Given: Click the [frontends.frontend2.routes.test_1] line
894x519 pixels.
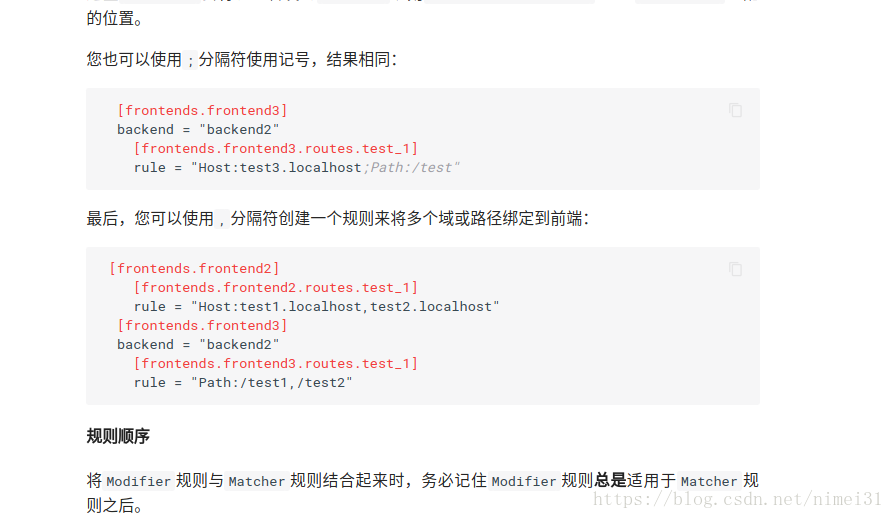Looking at the screenshot, I should pos(276,287).
